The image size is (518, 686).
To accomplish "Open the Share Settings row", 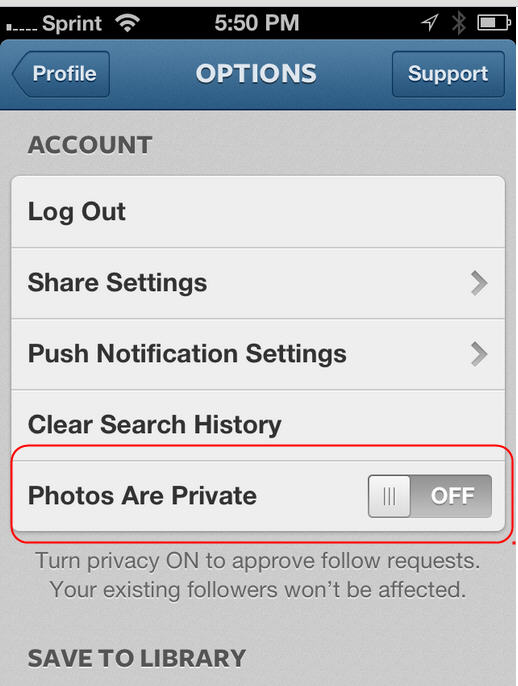I will [x=258, y=283].
